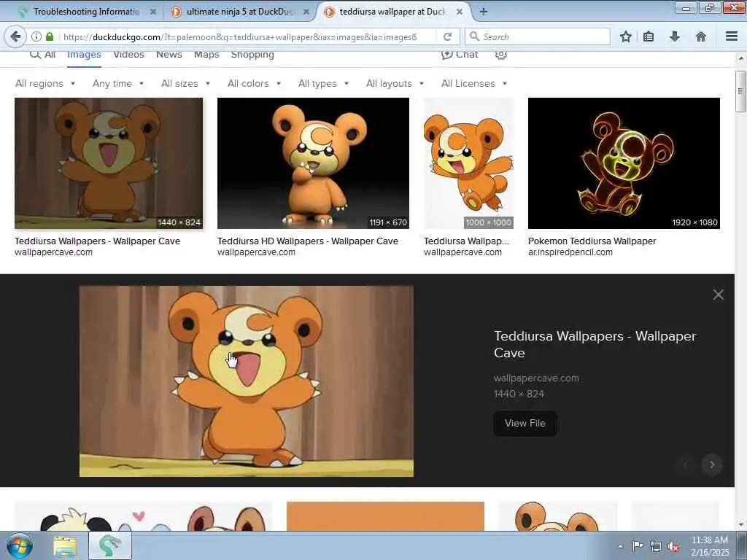This screenshot has width=747, height=560.
Task: Expand the Any time filter
Action: click(118, 83)
